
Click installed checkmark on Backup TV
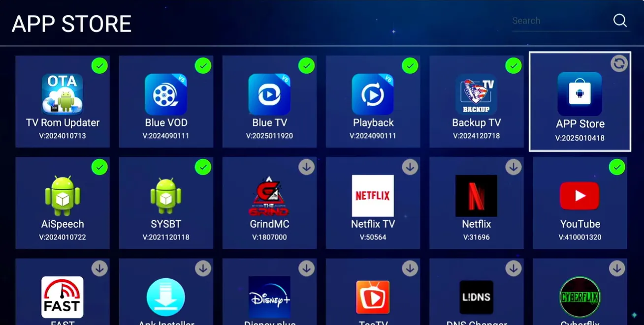[514, 66]
